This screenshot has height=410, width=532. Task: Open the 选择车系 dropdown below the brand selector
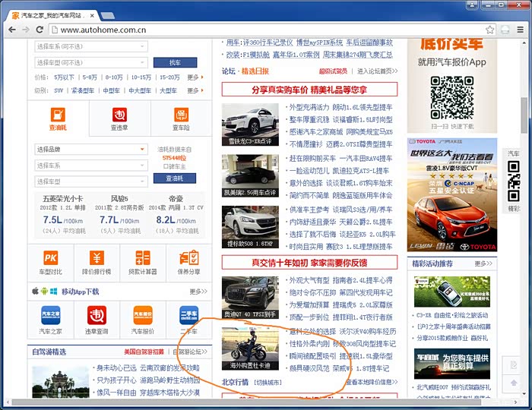click(90, 165)
